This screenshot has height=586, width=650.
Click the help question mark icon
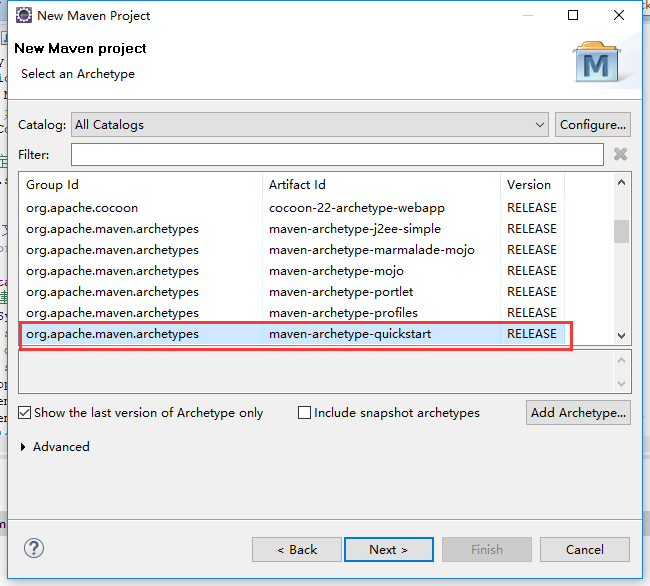[34, 548]
